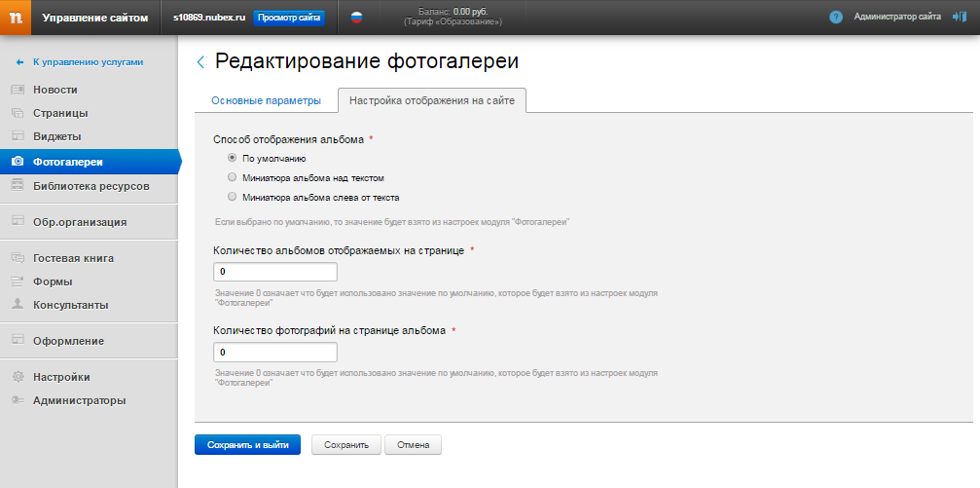This screenshot has width=980, height=488.
Task: Select Миниатюра альбома слева от текста option
Action: pyautogui.click(x=232, y=197)
